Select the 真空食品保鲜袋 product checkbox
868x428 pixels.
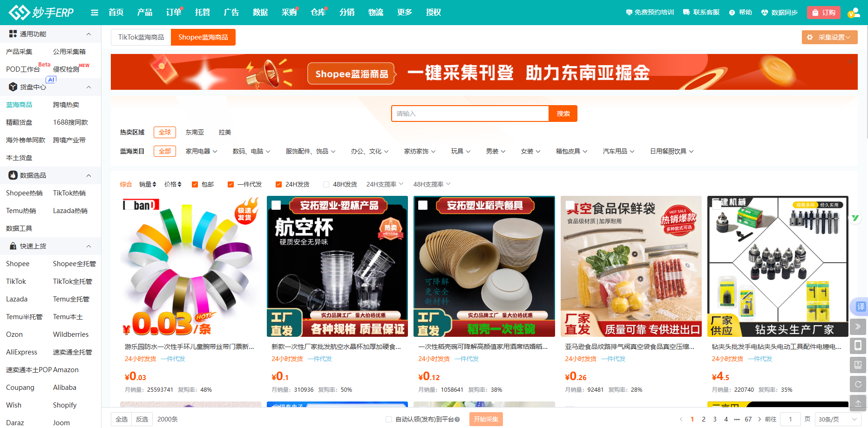570,205
